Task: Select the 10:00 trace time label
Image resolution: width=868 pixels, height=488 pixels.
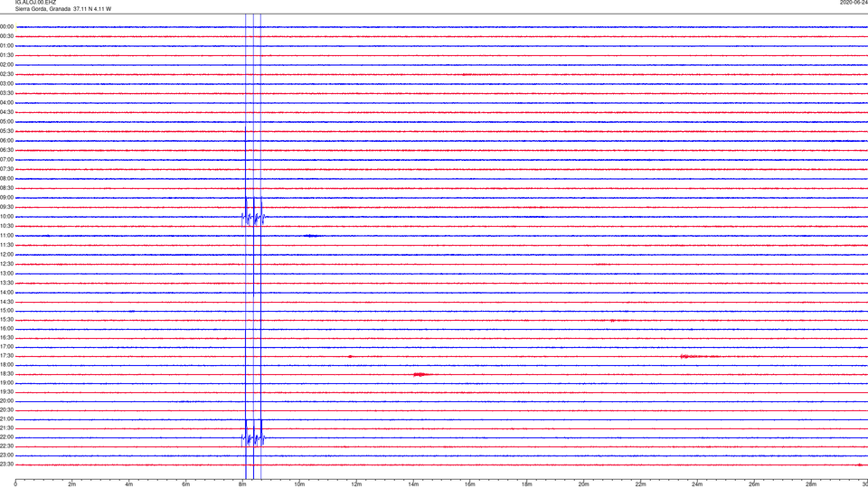Action: click(x=7, y=217)
